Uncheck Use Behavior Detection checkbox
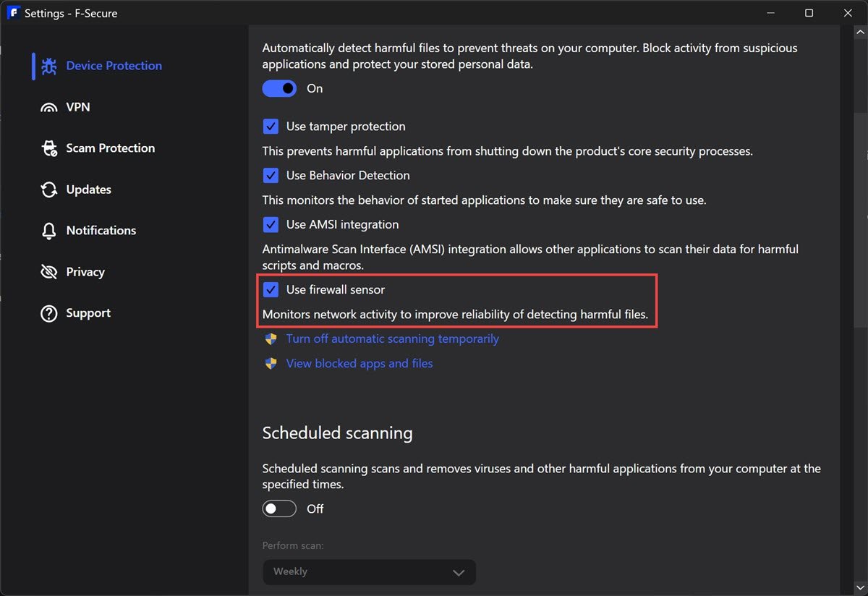868x596 pixels. point(271,176)
